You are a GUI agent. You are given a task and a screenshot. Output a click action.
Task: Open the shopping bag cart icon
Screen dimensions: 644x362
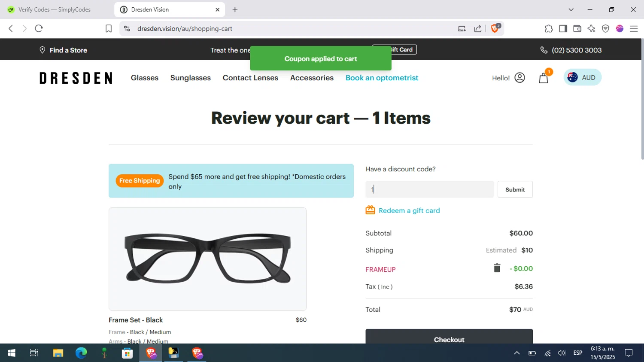[x=544, y=78]
